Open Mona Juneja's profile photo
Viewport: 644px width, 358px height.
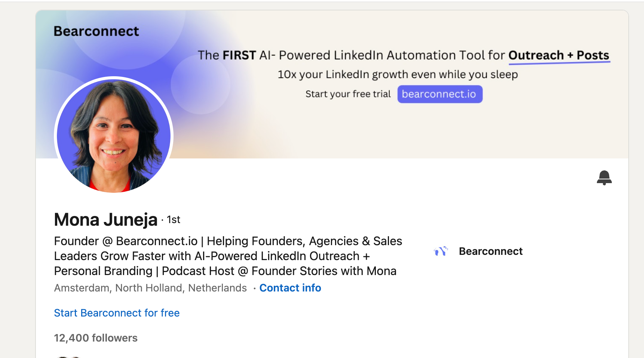(114, 135)
